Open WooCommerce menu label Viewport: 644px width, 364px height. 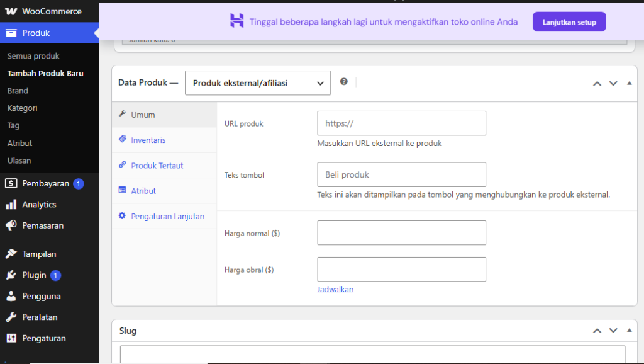52,11
